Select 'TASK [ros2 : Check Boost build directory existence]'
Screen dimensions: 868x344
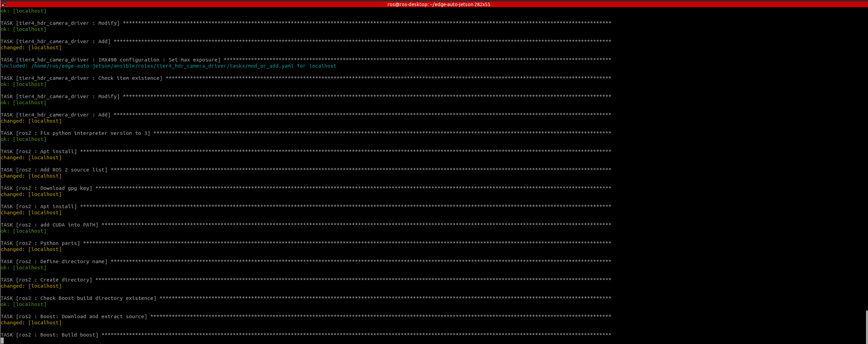point(78,298)
